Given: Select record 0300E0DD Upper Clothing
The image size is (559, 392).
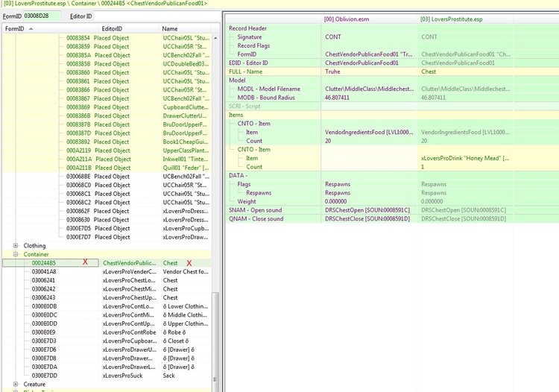Looking at the screenshot, I should pyautogui.click(x=107, y=323).
